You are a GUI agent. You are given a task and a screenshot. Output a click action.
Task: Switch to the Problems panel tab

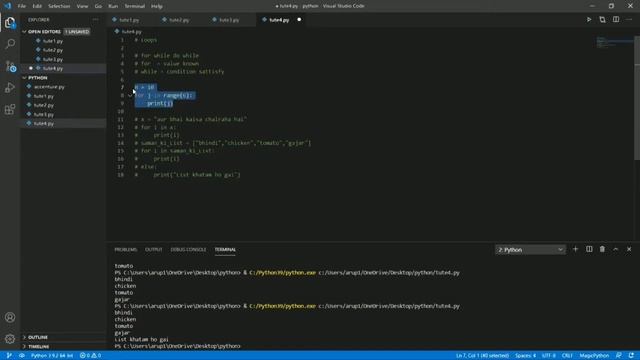126,249
